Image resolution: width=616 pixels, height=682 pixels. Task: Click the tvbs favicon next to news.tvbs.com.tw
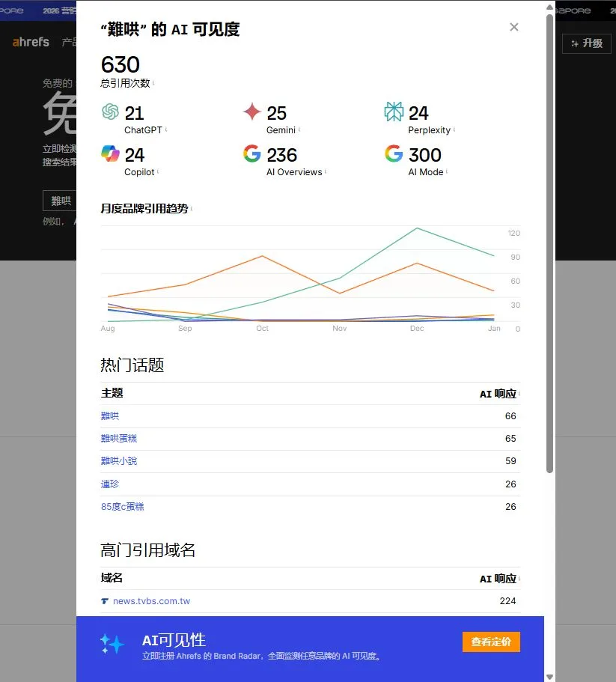pos(105,601)
